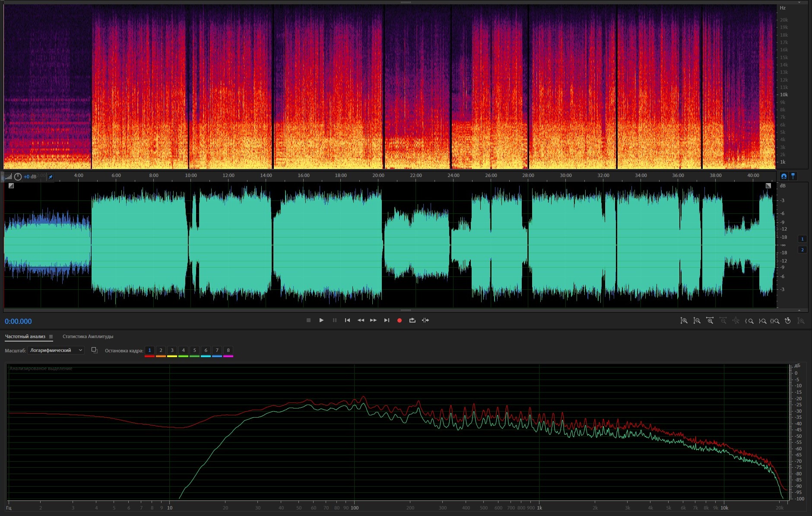Click the red Record button
This screenshot has width=812, height=516.
coord(400,320)
